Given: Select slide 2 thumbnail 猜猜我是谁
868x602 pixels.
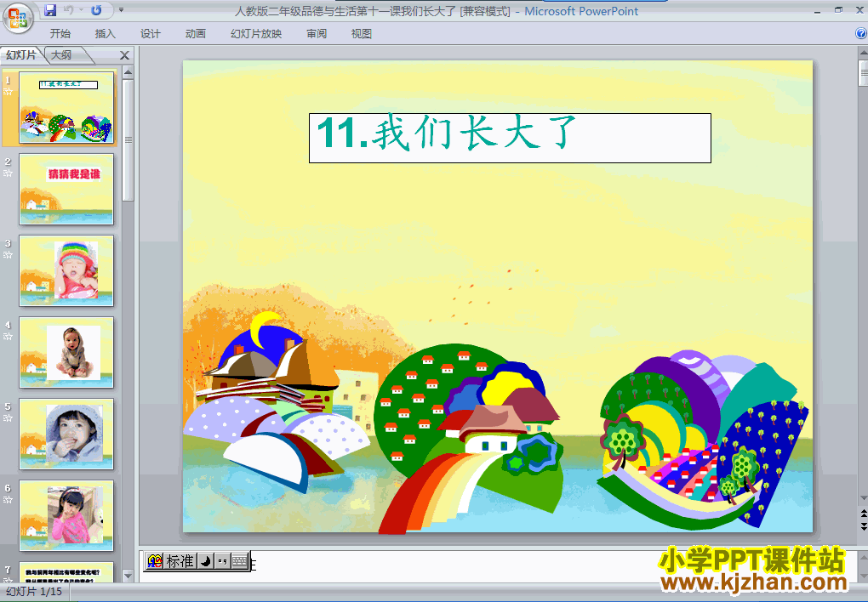Looking at the screenshot, I should pos(66,190).
